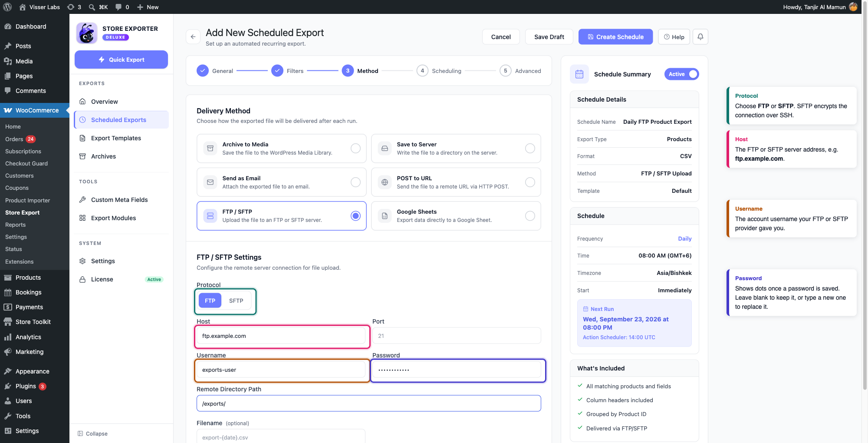Viewport: 868px width, 443px height.
Task: Click the License lock icon
Action: click(x=82, y=279)
